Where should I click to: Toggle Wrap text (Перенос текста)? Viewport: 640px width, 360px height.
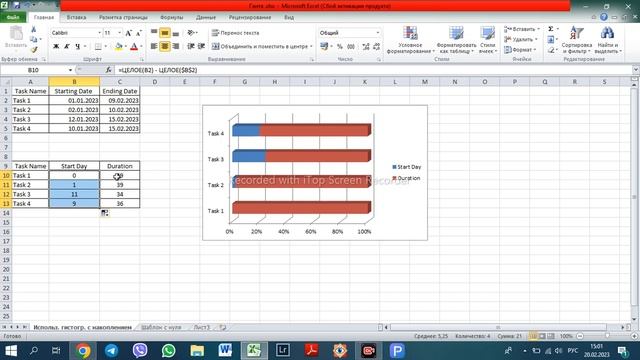pyautogui.click(x=236, y=33)
